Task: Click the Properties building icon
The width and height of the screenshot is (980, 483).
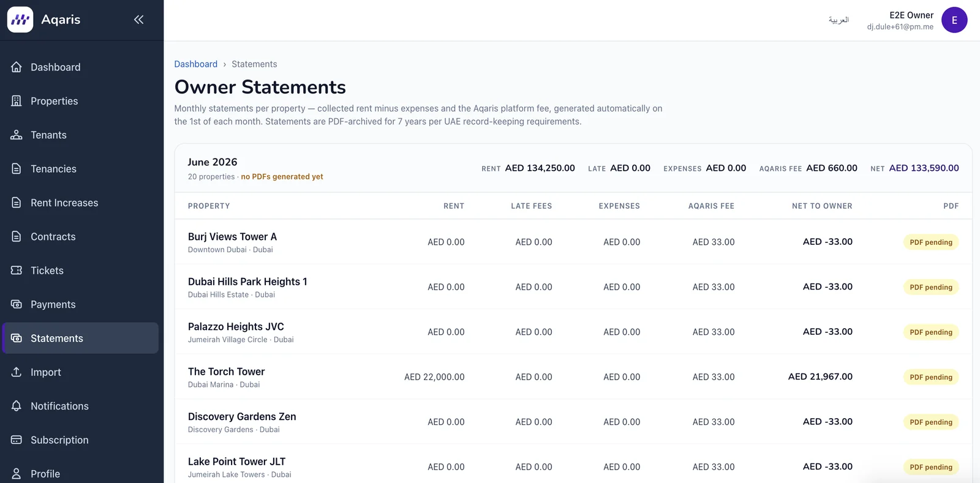Action: (x=17, y=101)
